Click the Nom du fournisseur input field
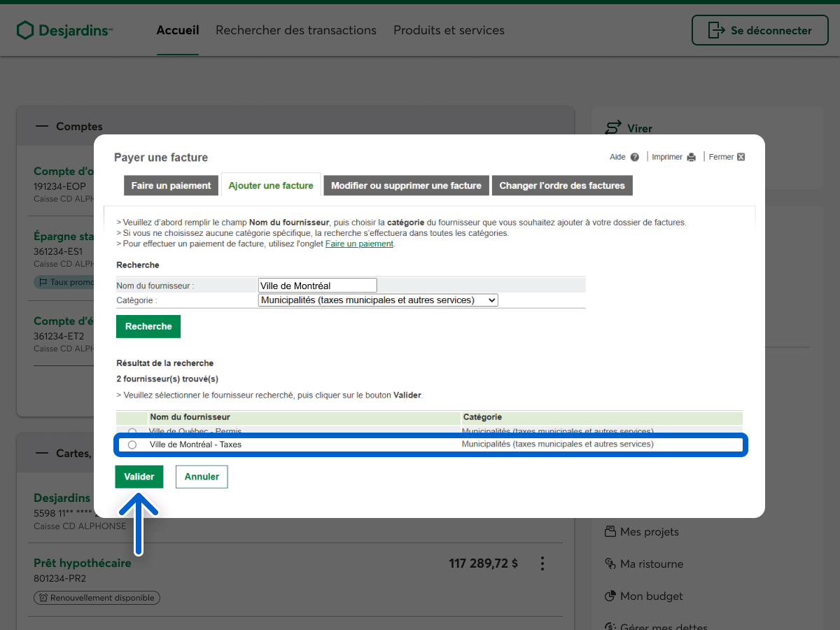840x630 pixels. click(x=317, y=286)
